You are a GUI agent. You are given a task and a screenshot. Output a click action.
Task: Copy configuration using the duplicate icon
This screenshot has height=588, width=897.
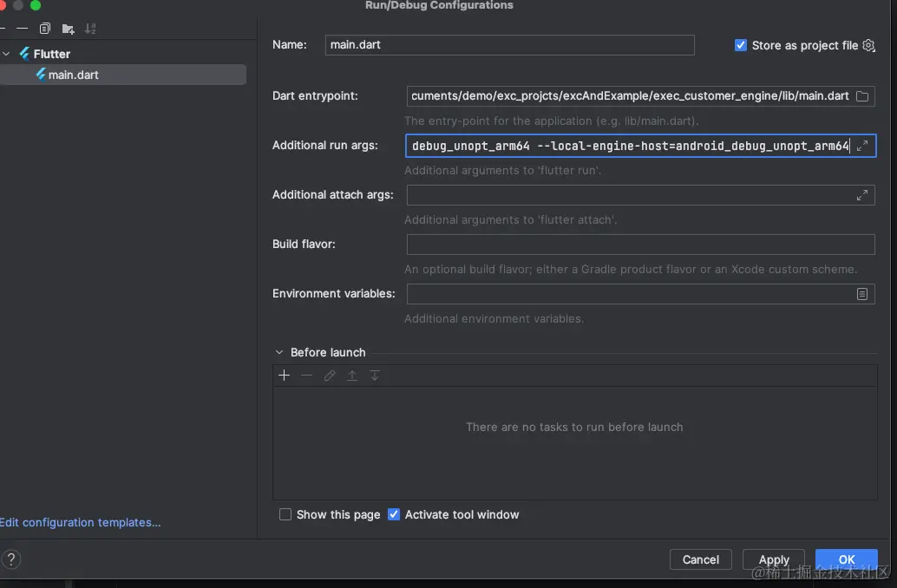coord(44,29)
